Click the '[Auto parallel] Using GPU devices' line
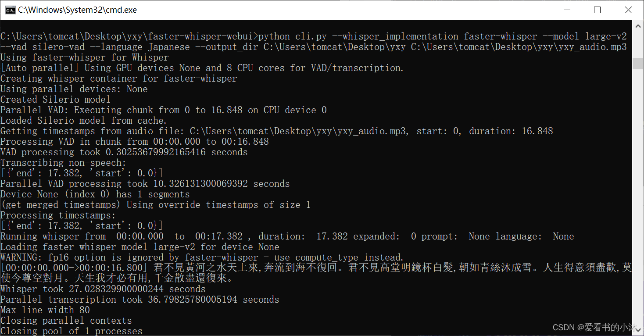Viewport: 644px width, 336px height. click(202, 68)
